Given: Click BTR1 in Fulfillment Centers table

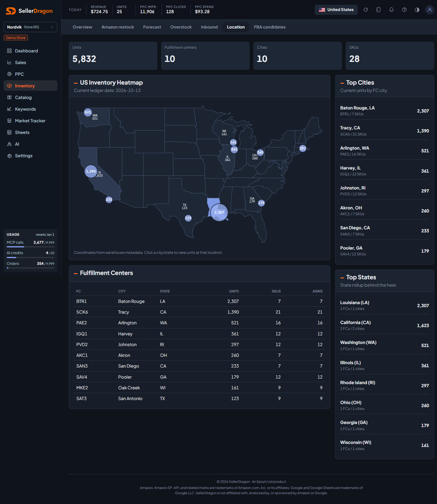Looking at the screenshot, I should [82, 301].
